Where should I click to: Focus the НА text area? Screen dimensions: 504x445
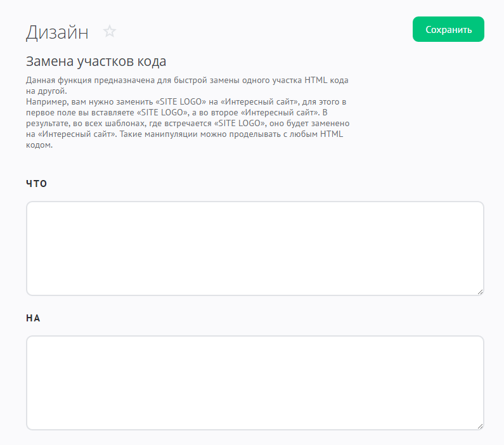[x=254, y=382]
